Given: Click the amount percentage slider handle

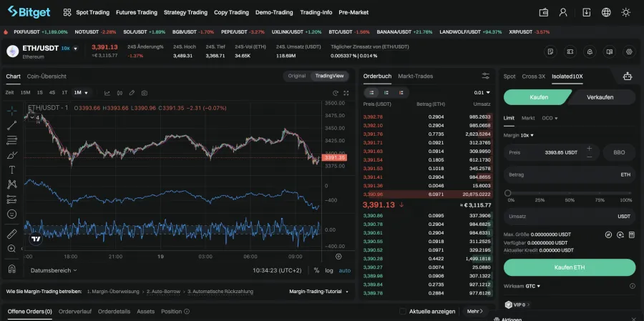Looking at the screenshot, I should click(507, 193).
